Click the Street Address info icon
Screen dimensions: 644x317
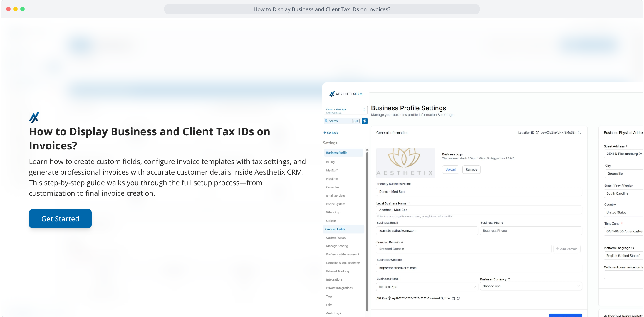pos(627,146)
